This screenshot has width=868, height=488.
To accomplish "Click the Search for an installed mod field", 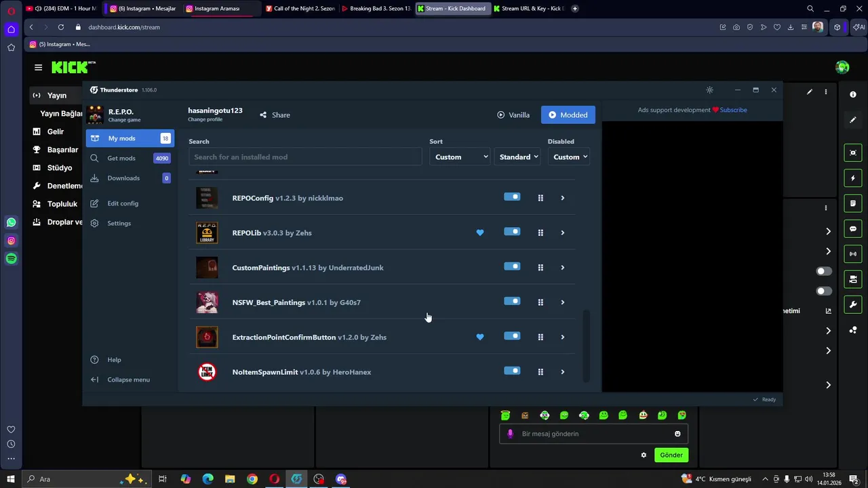I will click(x=305, y=157).
